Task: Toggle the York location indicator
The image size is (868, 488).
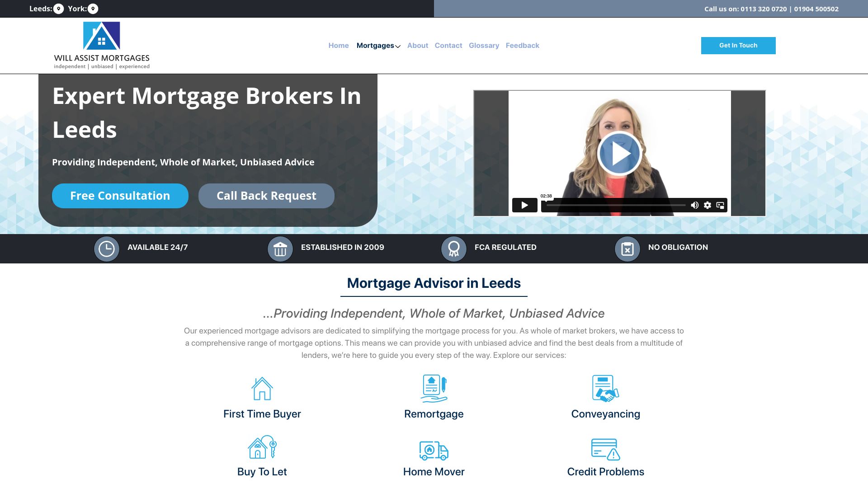Action: click(92, 8)
